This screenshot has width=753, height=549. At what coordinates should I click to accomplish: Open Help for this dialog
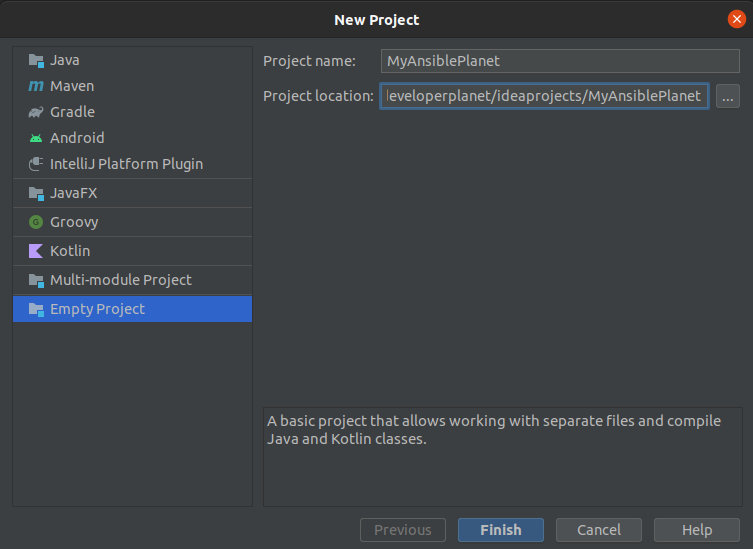coord(697,530)
